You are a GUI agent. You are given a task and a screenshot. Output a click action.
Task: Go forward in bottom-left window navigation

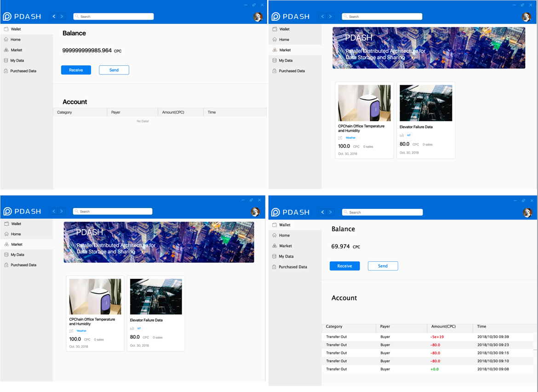tap(62, 211)
